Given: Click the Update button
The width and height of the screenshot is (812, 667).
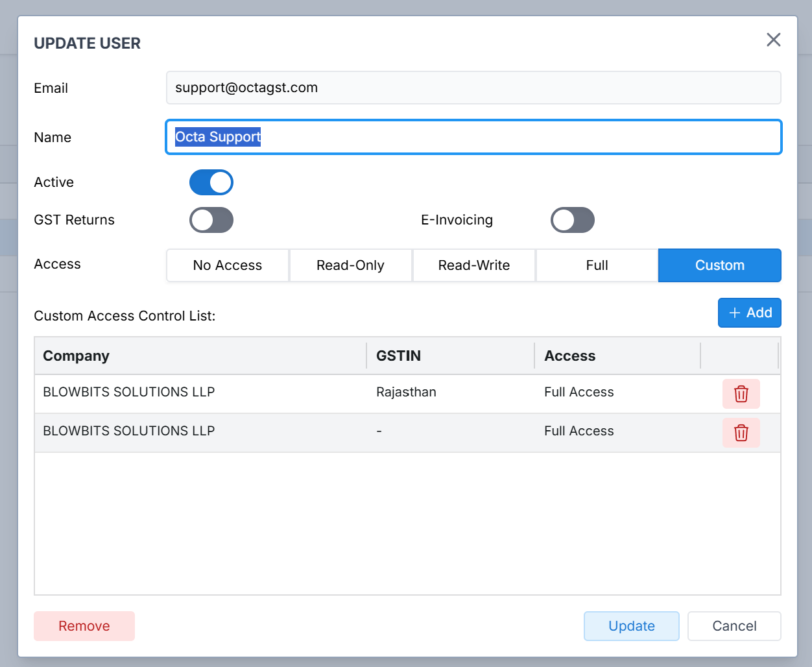Looking at the screenshot, I should pos(631,626).
